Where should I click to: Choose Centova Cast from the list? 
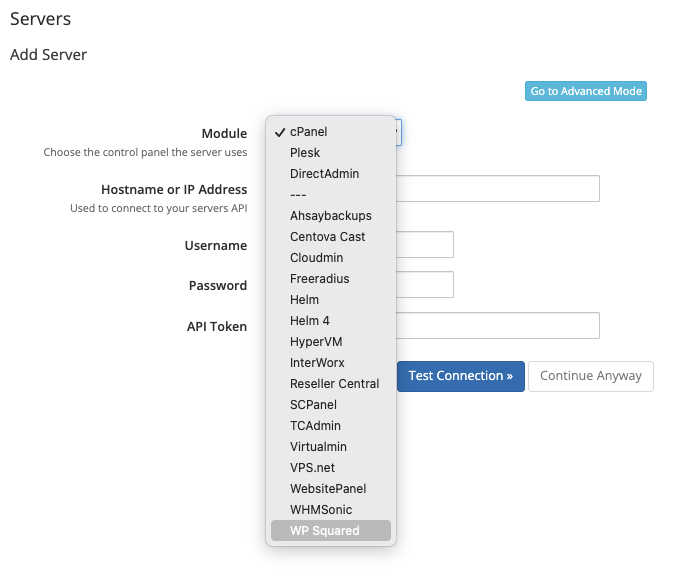330,236
